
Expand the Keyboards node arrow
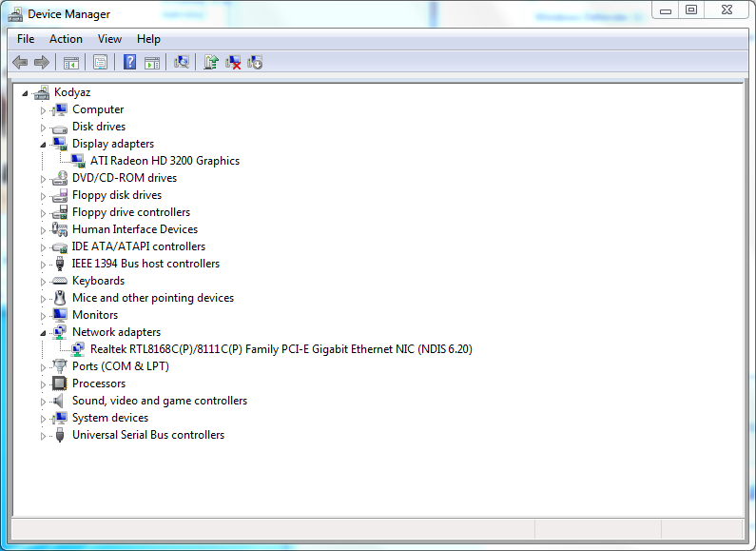[43, 282]
